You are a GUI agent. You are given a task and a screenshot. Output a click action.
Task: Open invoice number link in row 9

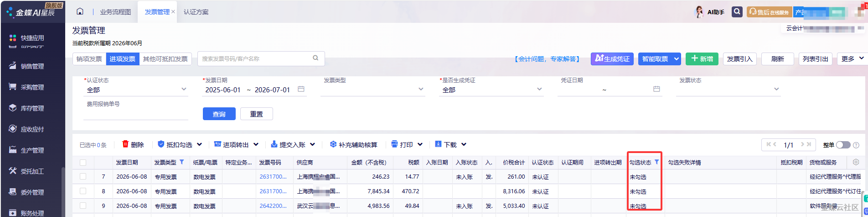coord(273,206)
